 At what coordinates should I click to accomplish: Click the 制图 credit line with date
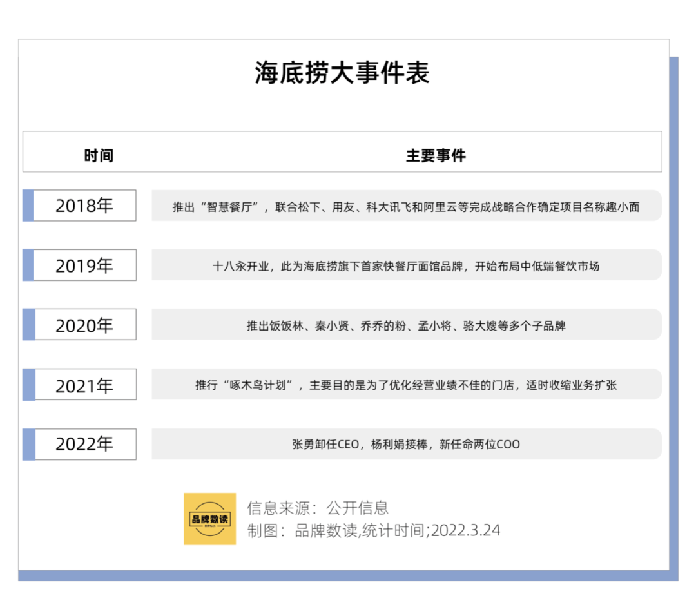coord(373,530)
